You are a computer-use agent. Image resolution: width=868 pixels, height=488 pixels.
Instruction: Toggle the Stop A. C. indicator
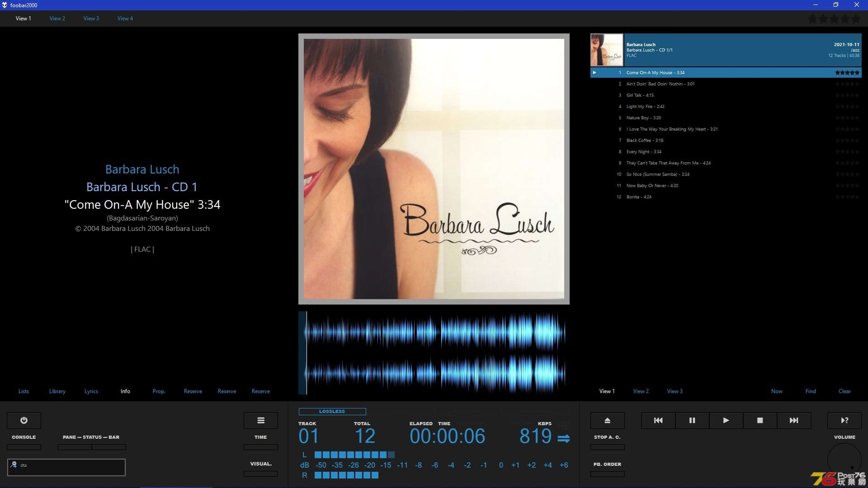point(608,447)
